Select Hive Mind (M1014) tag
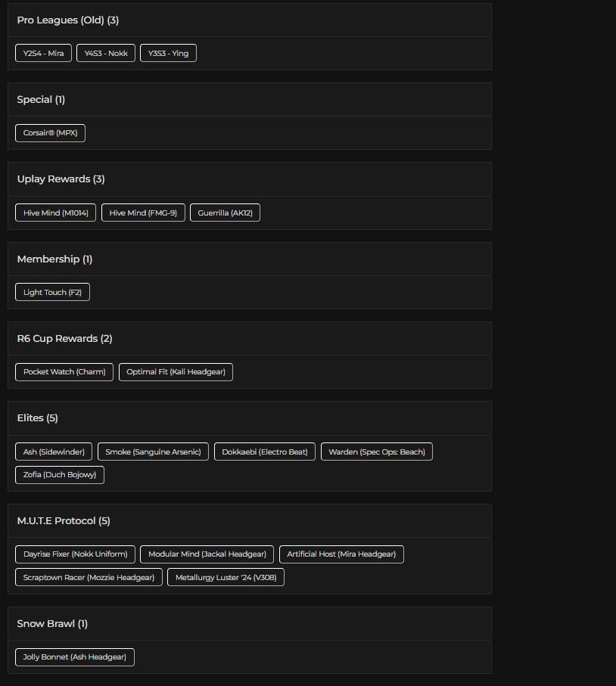This screenshot has height=686, width=616. coord(55,213)
